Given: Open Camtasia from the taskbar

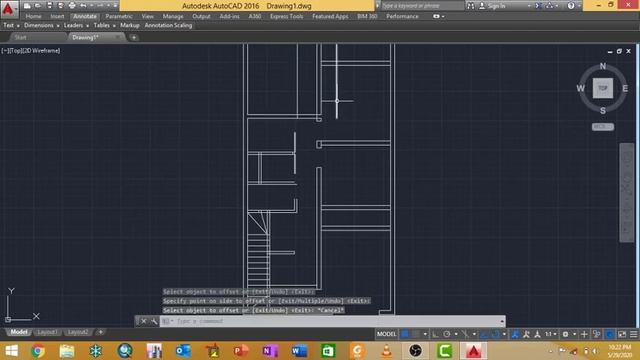Looking at the screenshot, I should [x=444, y=351].
